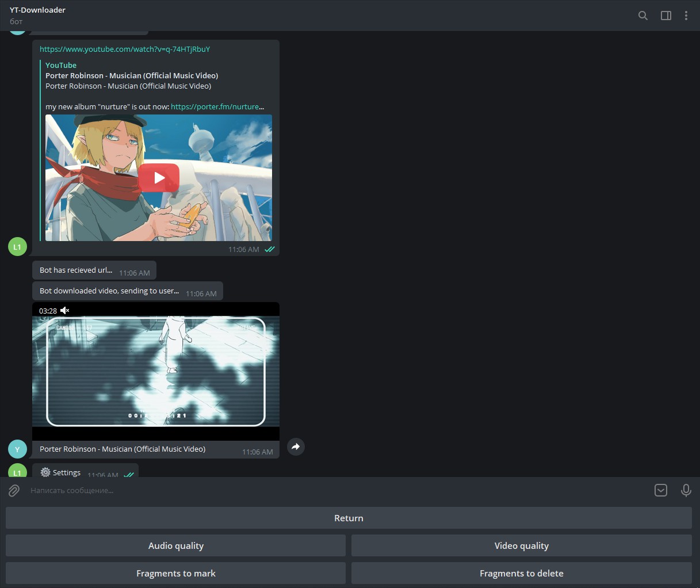Open the Y bot avatar

(x=17, y=449)
